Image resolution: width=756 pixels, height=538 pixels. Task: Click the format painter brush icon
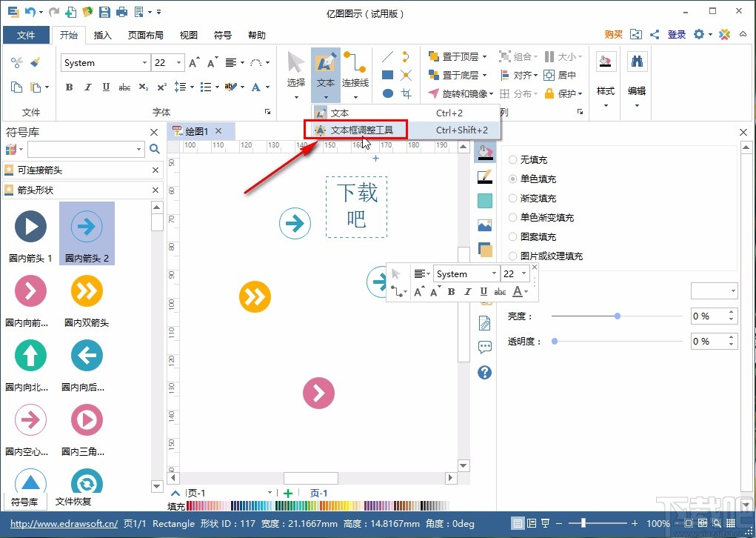pos(36,62)
